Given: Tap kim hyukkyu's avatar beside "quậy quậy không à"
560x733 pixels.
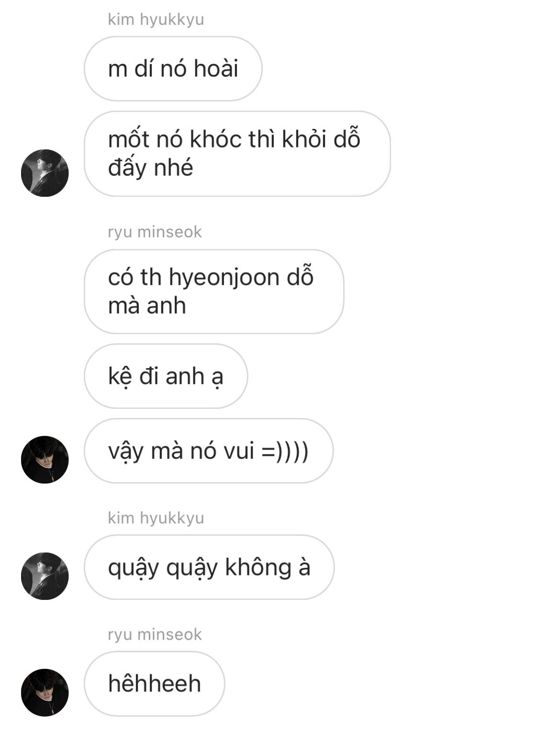Looking at the screenshot, I should [45, 576].
